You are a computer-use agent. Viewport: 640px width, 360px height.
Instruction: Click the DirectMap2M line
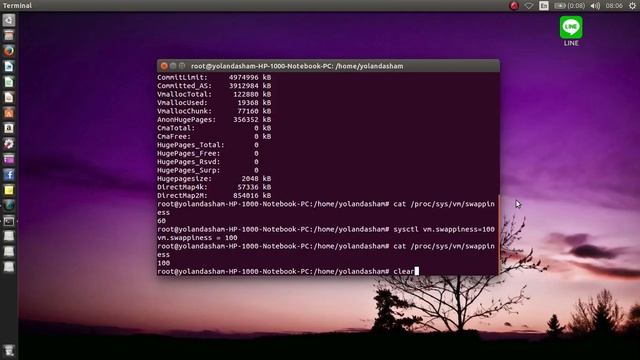[214, 196]
